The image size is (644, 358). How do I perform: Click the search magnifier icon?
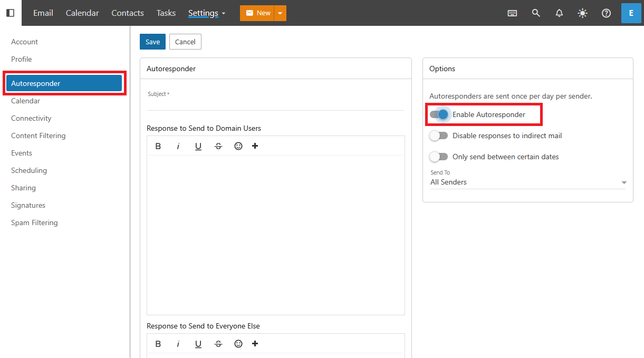coord(536,13)
